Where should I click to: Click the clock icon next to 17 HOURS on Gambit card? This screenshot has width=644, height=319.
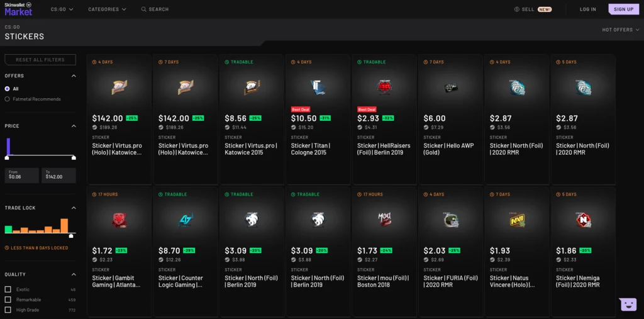click(94, 194)
